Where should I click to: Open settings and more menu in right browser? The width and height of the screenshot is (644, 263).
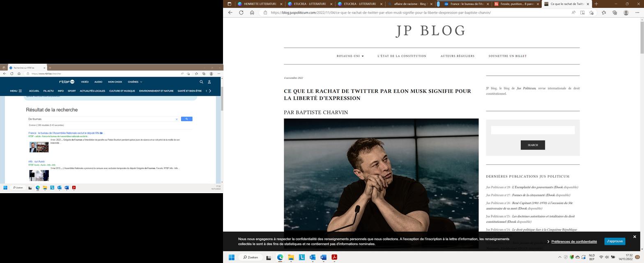(x=637, y=12)
